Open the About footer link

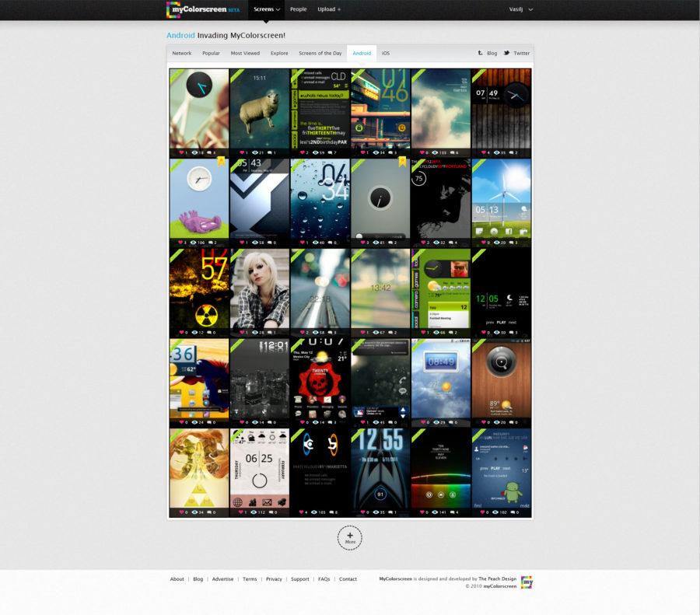177,579
